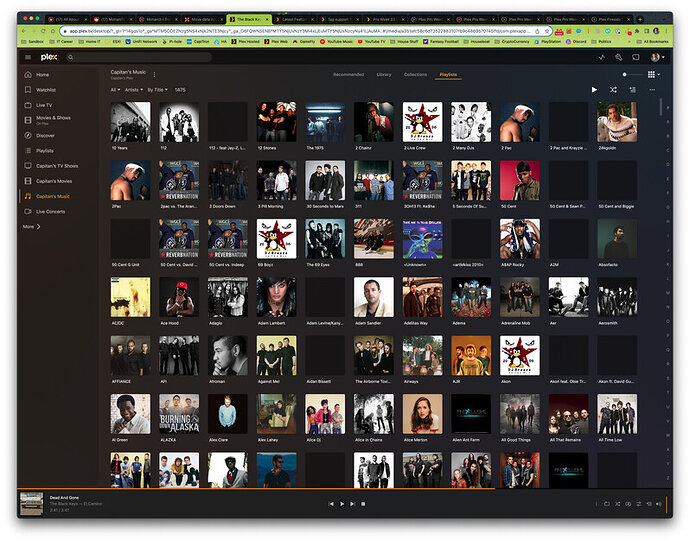
Task: Switch to the Collections tab
Action: coord(415,75)
